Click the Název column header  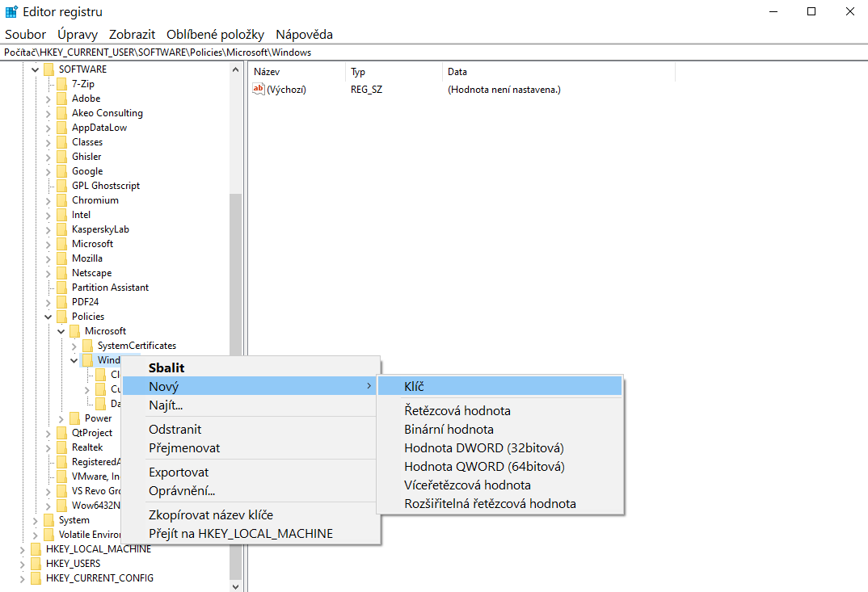267,72
